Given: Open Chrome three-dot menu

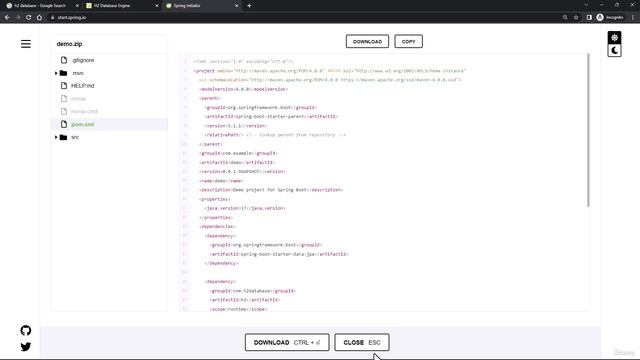Looking at the screenshot, I should coord(633,18).
